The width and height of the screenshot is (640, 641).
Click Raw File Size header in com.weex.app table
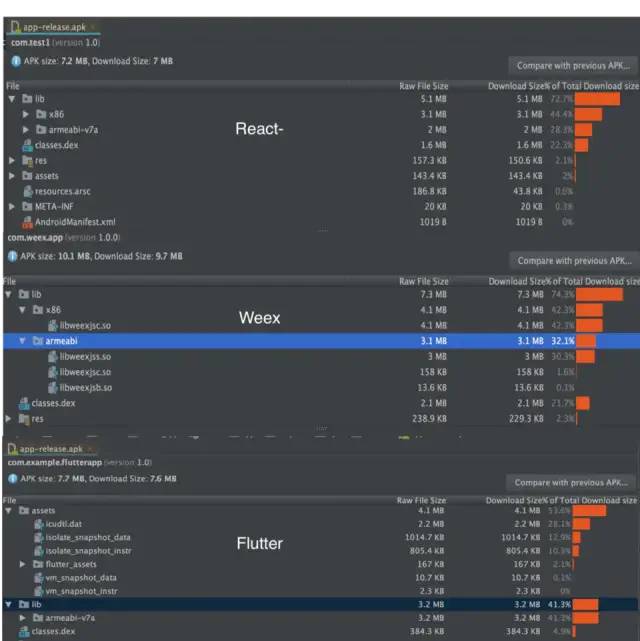[423, 281]
